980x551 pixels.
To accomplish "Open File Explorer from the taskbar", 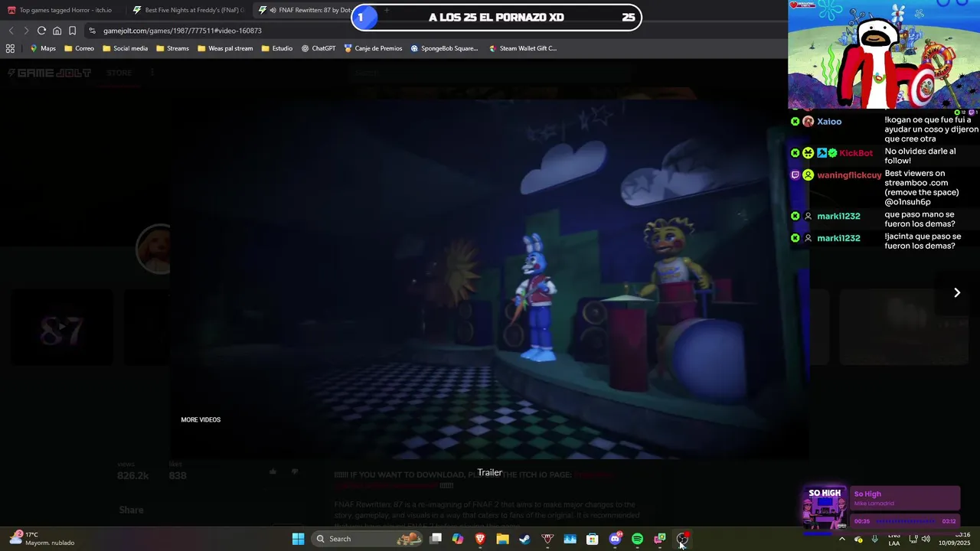I will coord(502,539).
